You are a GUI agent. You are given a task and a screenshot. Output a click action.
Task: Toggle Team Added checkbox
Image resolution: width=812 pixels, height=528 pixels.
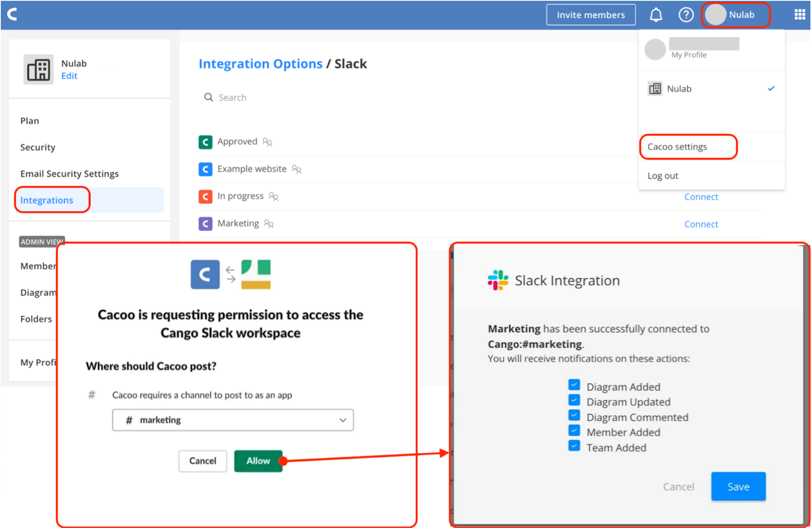(x=574, y=446)
